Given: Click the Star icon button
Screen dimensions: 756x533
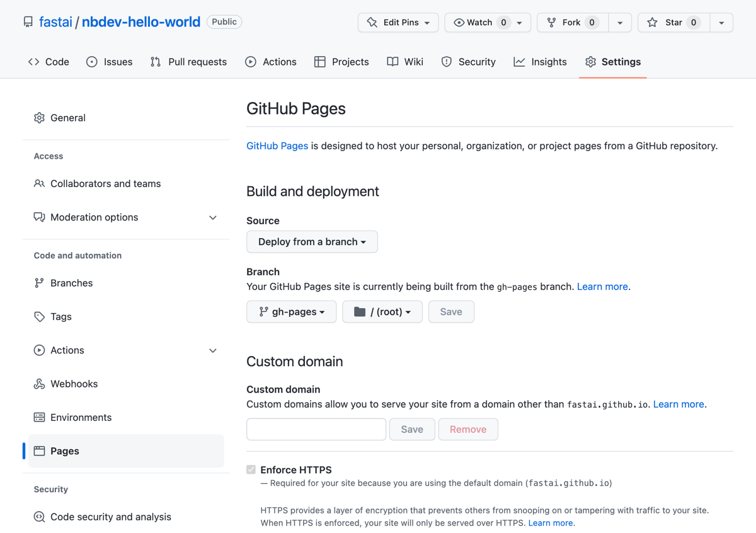Looking at the screenshot, I should coord(673,23).
